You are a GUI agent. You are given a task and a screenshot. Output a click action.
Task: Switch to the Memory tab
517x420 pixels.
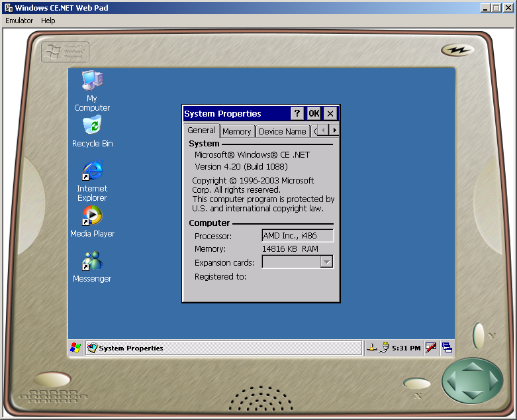(x=237, y=131)
